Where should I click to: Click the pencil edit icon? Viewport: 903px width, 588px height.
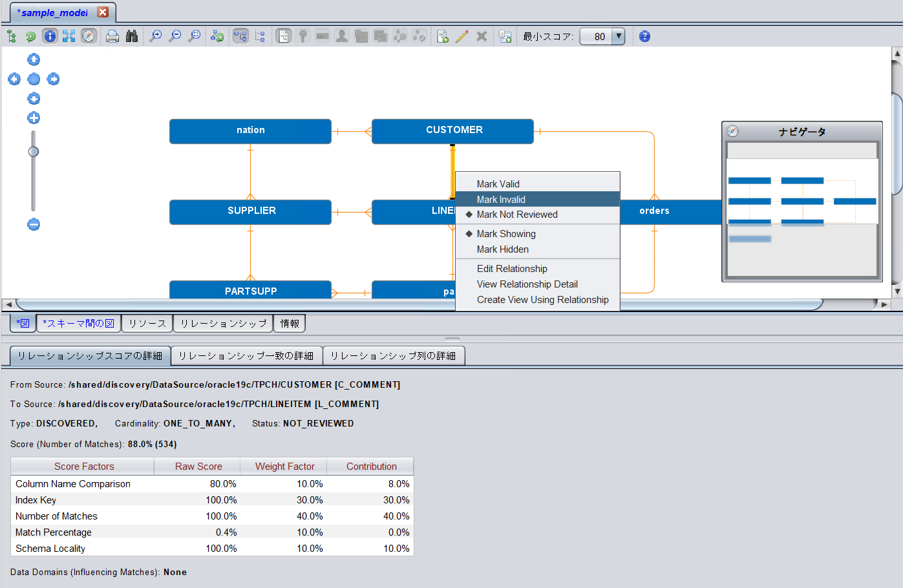462,36
